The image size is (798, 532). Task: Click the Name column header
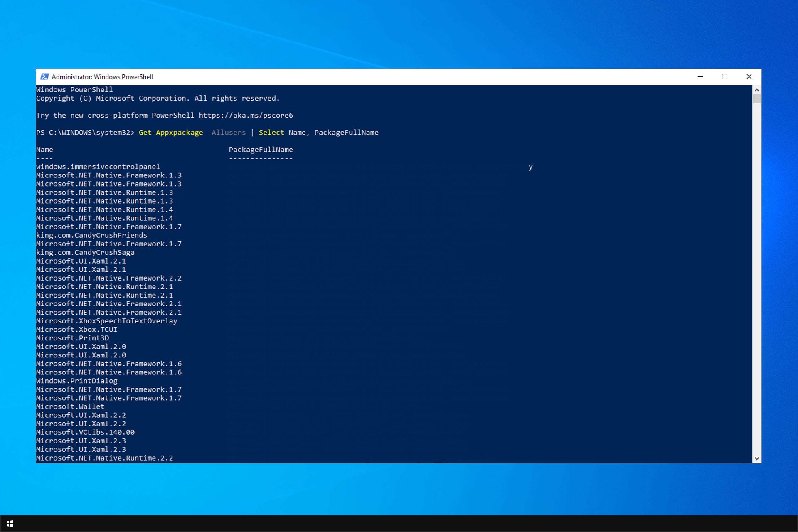pos(44,149)
